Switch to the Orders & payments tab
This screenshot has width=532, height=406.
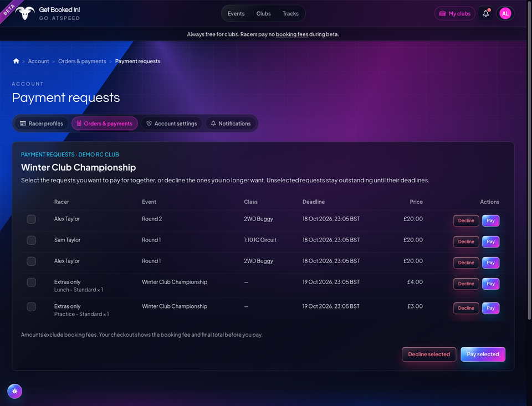[x=105, y=124]
